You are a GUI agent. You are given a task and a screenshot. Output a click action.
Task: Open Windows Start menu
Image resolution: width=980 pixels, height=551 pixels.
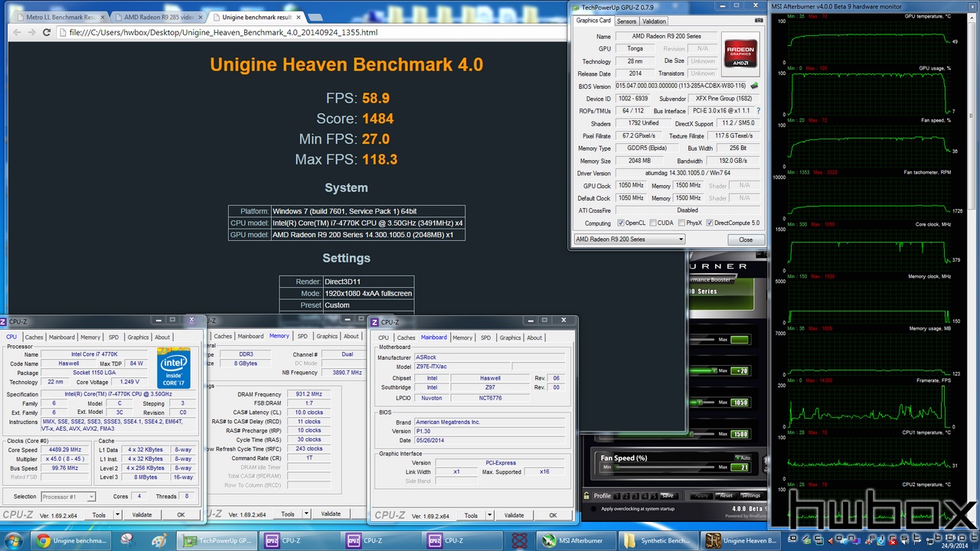point(14,541)
